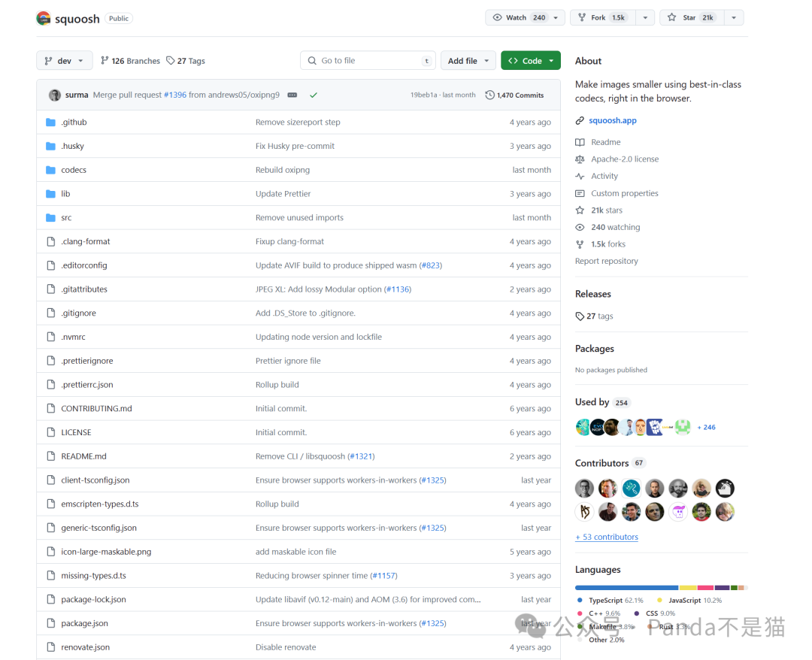Click file icon next to README.md
This screenshot has height=660, width=812.
51,456
